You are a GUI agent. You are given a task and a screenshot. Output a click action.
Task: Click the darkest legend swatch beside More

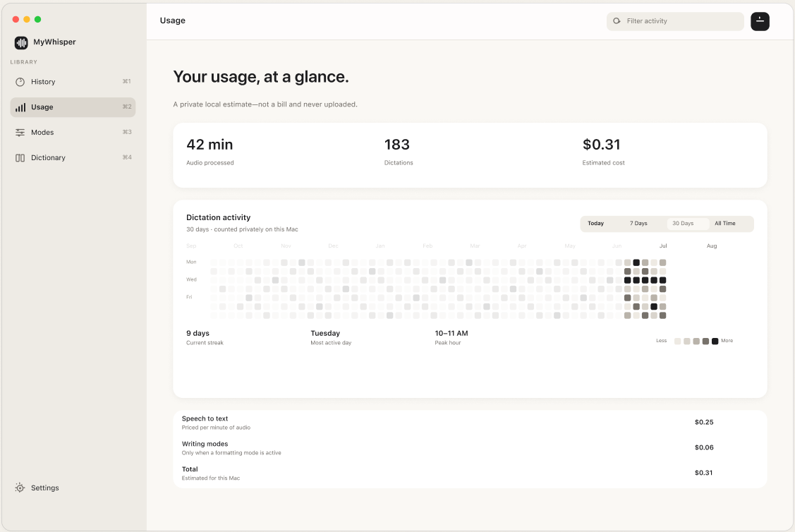point(715,341)
